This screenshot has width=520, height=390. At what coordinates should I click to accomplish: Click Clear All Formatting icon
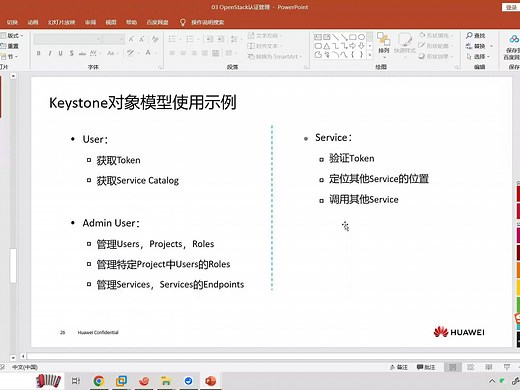pos(155,39)
